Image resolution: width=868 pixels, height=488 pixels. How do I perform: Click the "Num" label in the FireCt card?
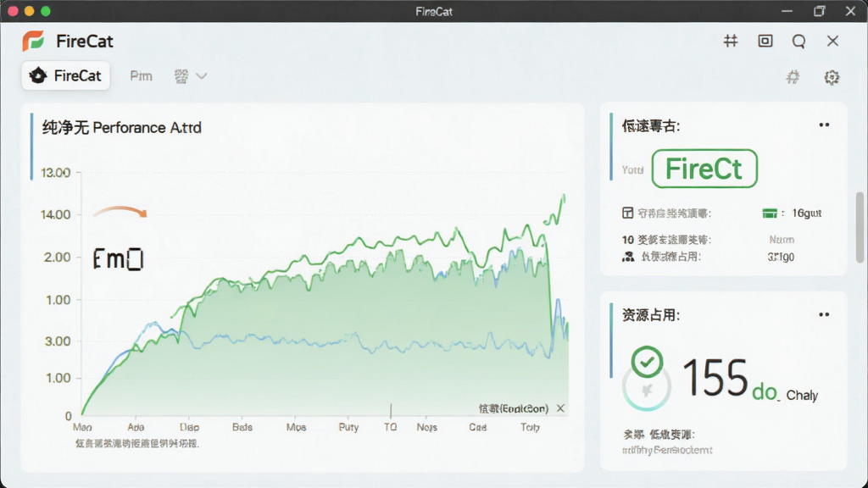pyautogui.click(x=782, y=240)
